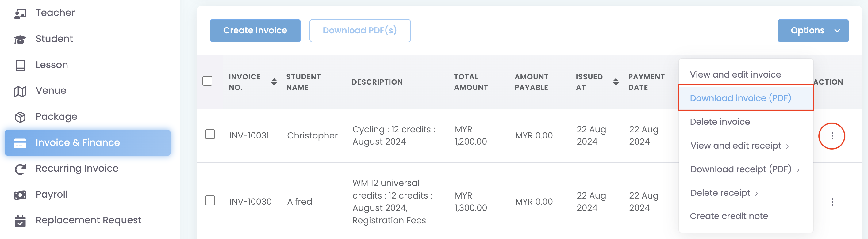This screenshot has height=239, width=868.
Task: Sort by Issued At column arrows
Action: 616,82
